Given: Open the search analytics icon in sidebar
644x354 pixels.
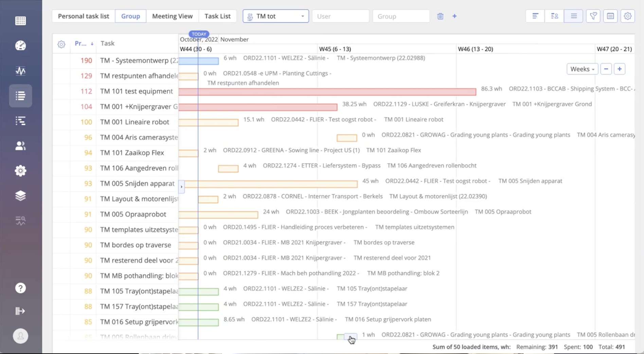Looking at the screenshot, I should point(20,221).
